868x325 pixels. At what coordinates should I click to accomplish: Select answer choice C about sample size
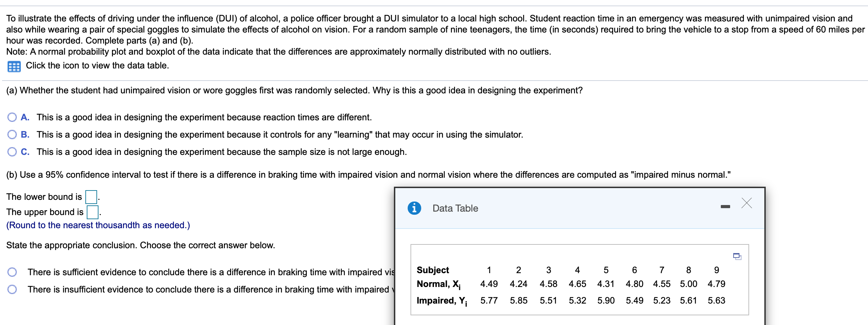tap(12, 151)
